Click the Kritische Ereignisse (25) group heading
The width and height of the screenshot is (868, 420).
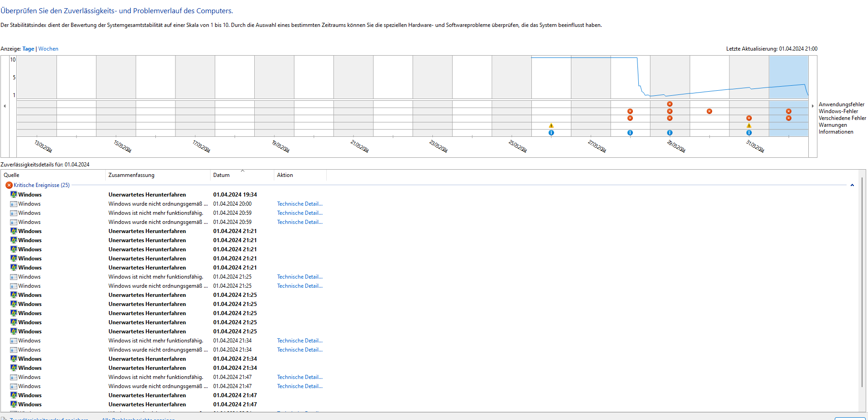(41, 185)
